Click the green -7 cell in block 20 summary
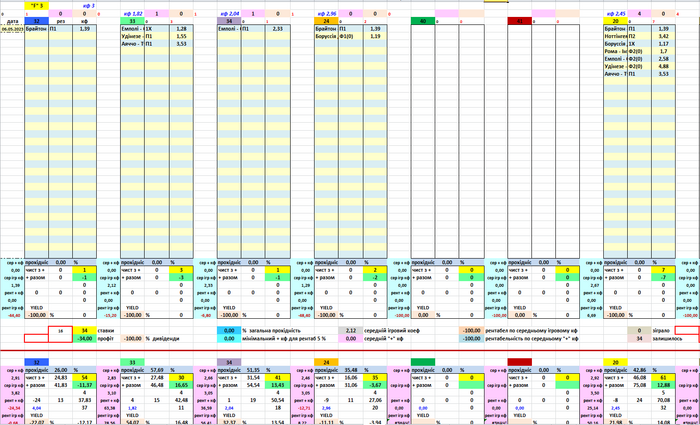This screenshot has width=700, height=425. point(663,278)
